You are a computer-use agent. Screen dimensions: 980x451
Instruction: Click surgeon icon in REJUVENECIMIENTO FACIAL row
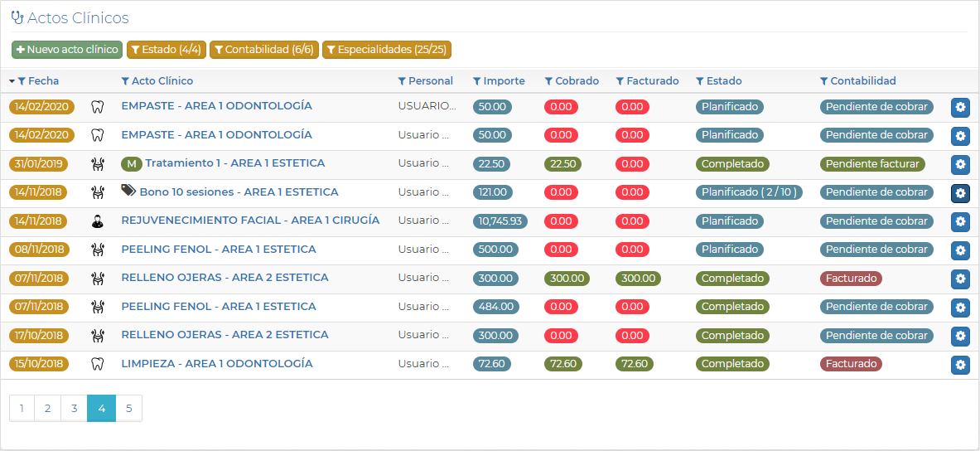(x=98, y=221)
